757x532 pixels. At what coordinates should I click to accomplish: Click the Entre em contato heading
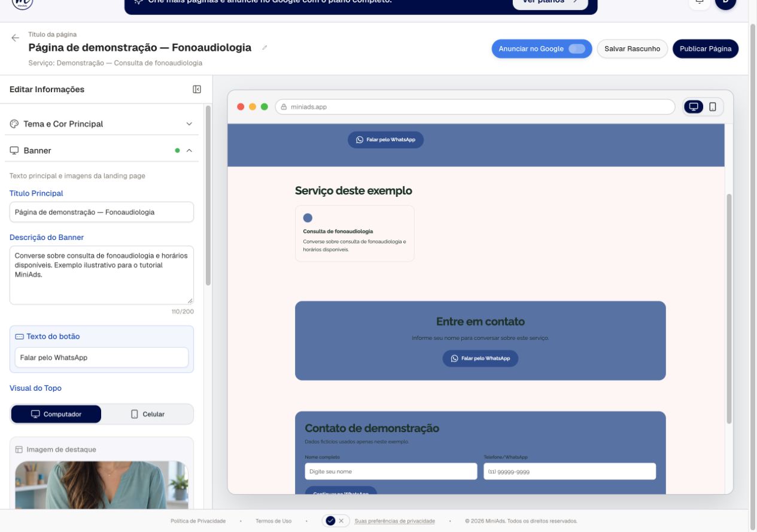click(481, 322)
